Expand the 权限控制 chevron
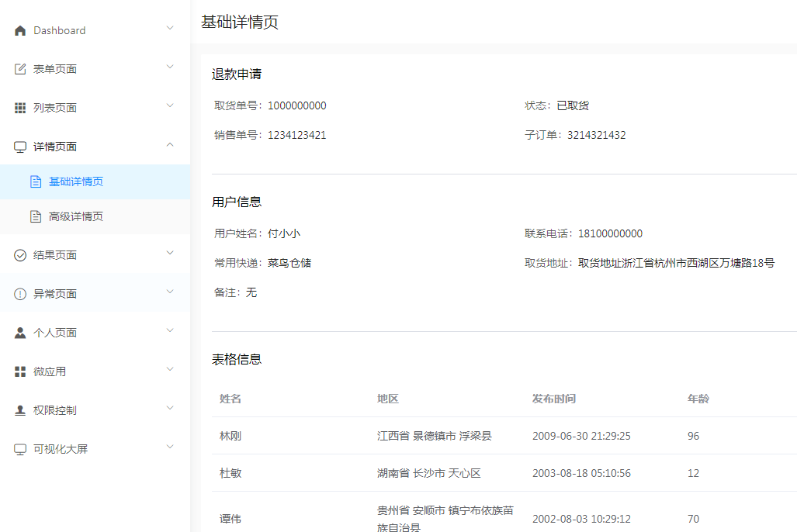Screen dimensions: 797x532 [x=170, y=407]
